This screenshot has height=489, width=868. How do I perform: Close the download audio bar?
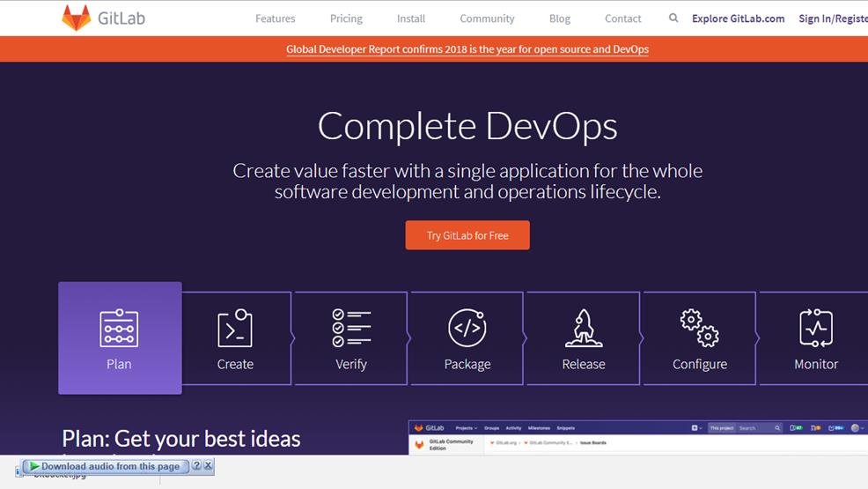(x=208, y=466)
